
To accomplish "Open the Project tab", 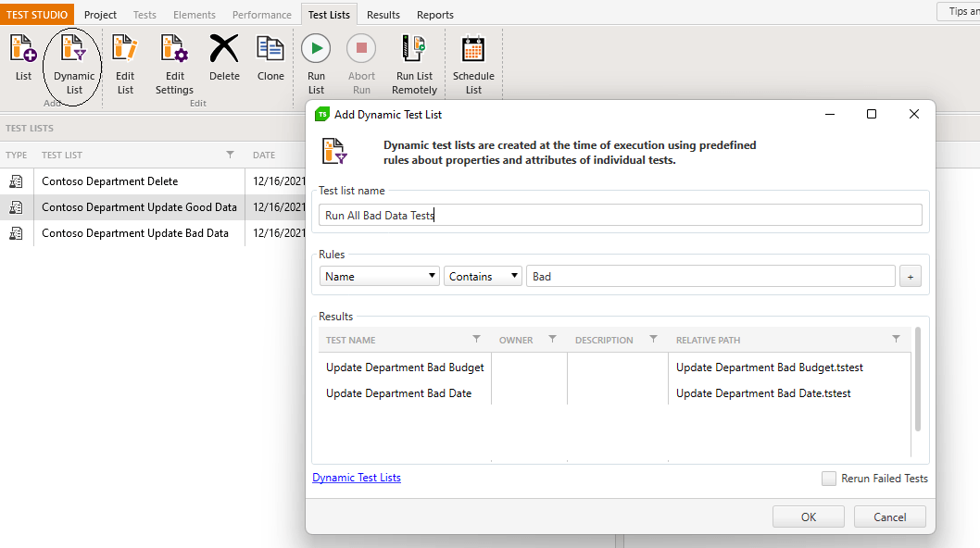I will 100,15.
